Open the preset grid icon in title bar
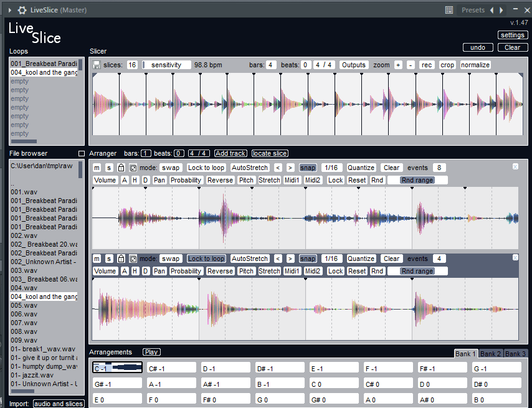Viewport: 532px width, 408px height. tap(449, 10)
